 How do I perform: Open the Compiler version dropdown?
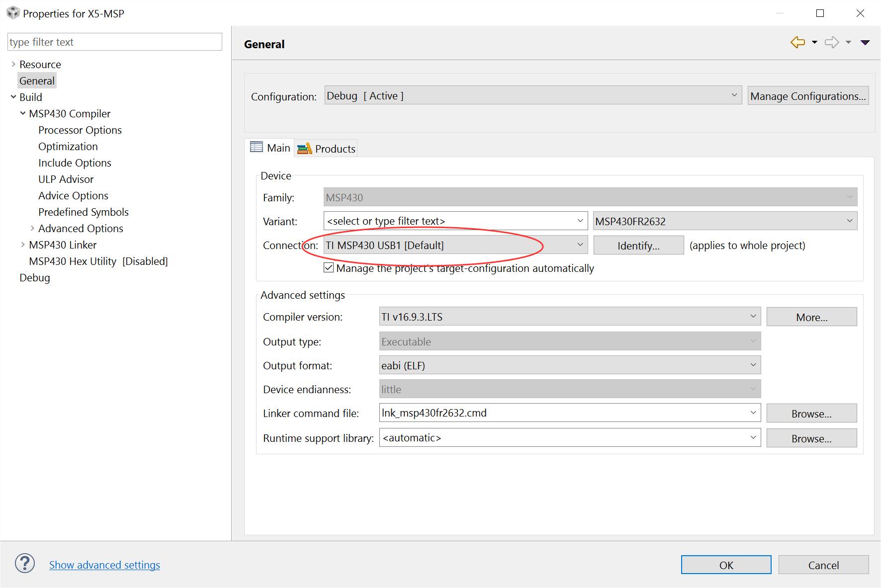click(x=569, y=317)
